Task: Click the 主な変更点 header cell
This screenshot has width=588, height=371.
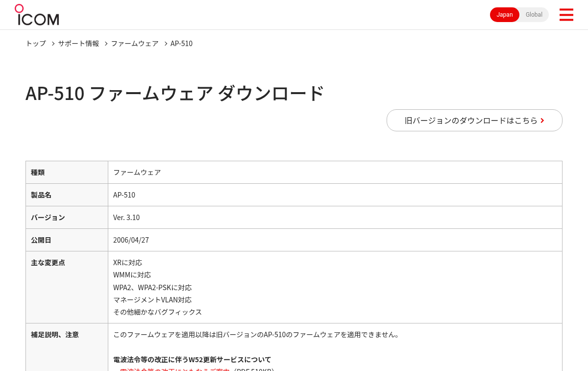Action: 67,287
